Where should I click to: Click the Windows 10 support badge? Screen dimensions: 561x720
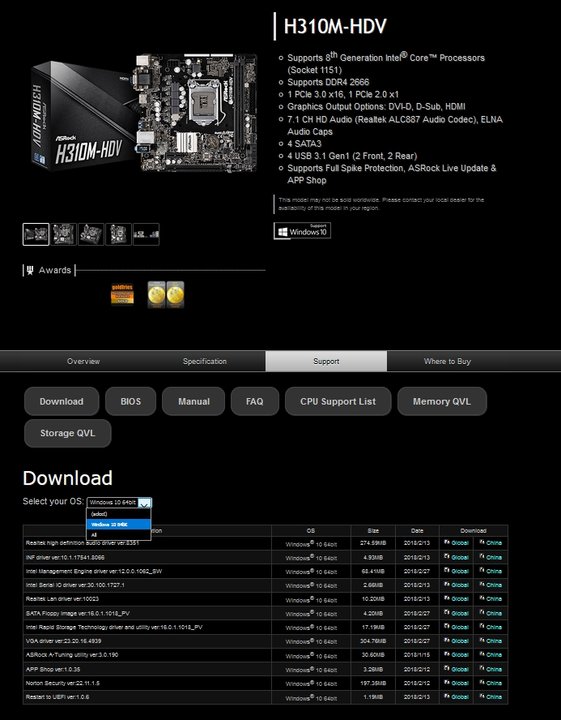click(x=302, y=231)
